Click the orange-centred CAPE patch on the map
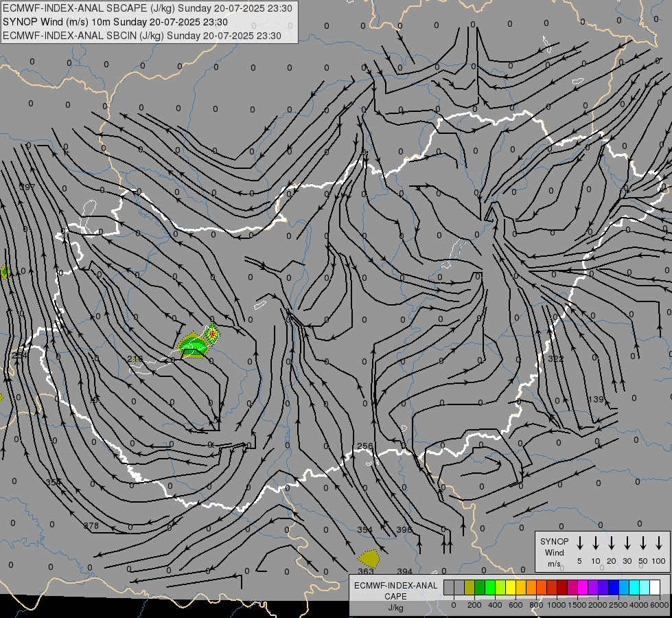The image size is (672, 618). [211, 333]
